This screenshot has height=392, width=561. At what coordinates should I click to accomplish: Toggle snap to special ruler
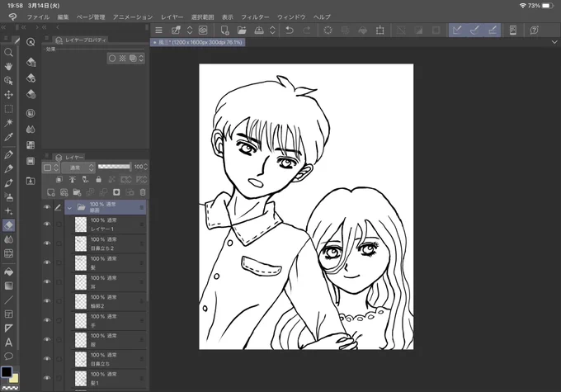[474, 31]
